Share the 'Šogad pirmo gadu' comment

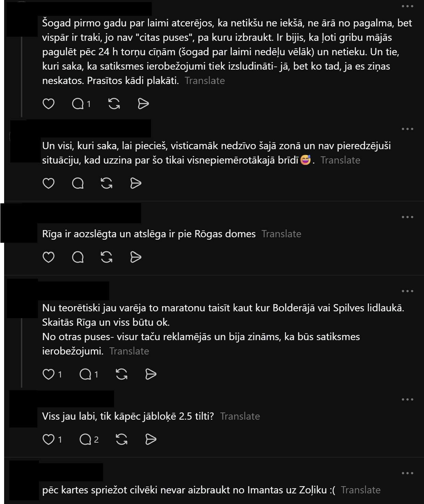coord(143,104)
